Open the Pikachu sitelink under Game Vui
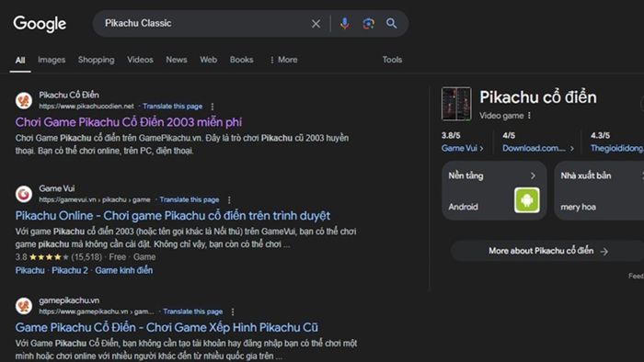Viewport: 644px width, 362px height. pyautogui.click(x=30, y=270)
